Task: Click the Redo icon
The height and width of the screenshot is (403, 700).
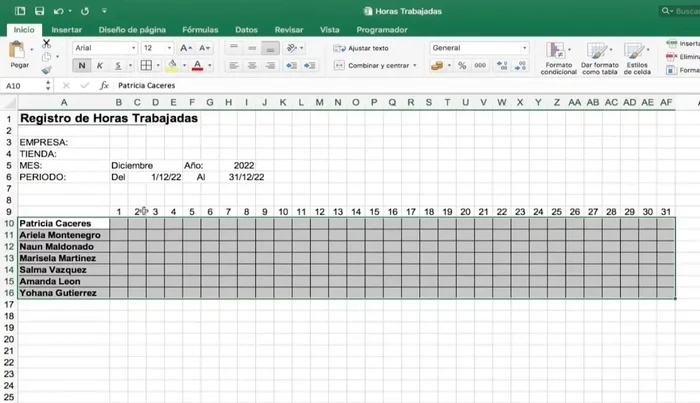Action: tap(85, 11)
